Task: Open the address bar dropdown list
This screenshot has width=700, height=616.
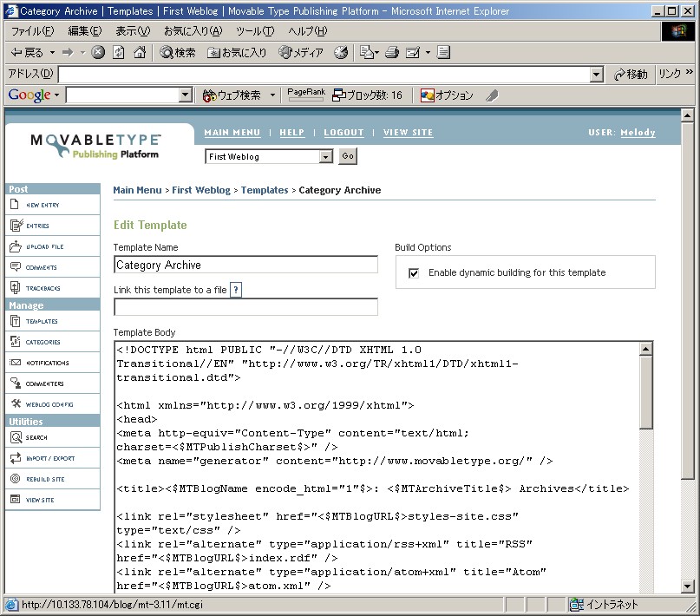Action: [x=596, y=75]
